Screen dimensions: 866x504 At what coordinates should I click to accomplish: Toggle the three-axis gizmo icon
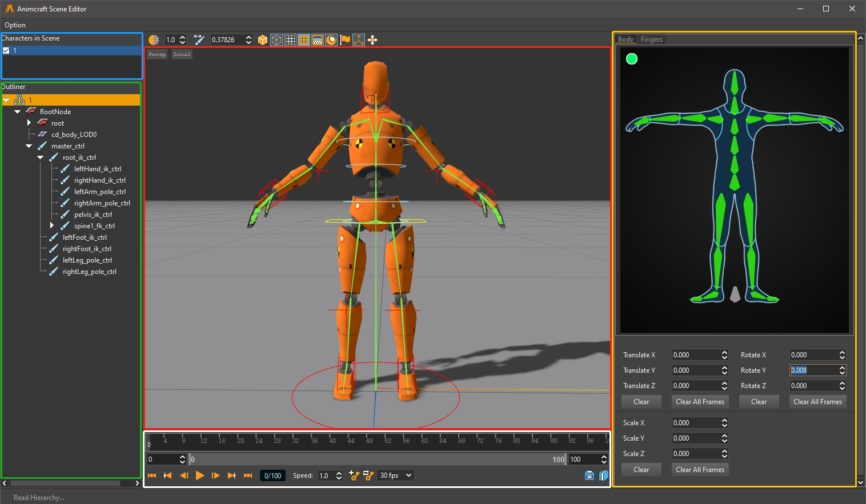(359, 40)
